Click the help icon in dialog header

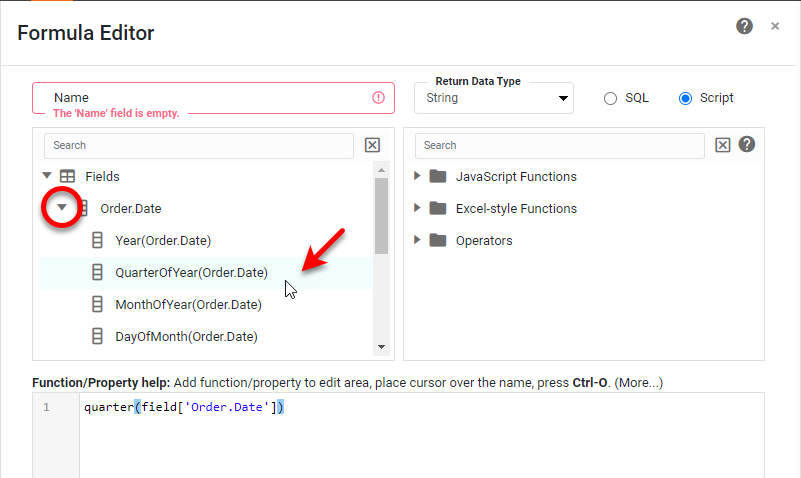744,26
